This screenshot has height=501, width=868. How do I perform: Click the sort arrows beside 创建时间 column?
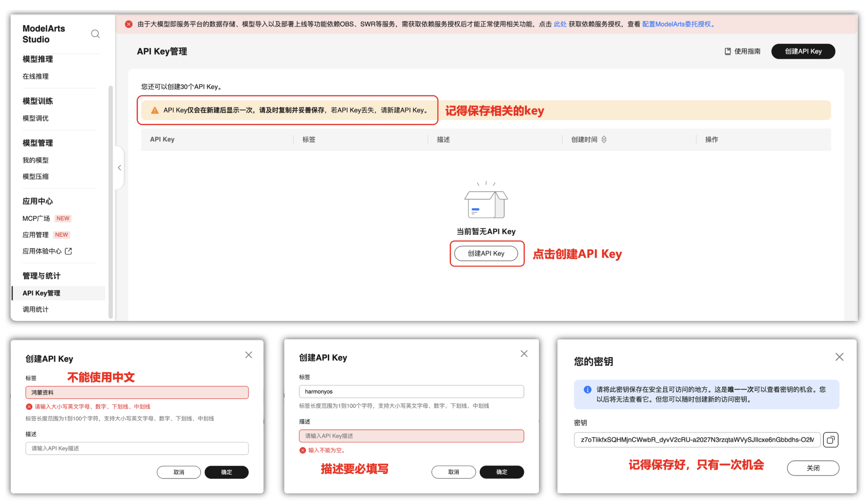604,139
